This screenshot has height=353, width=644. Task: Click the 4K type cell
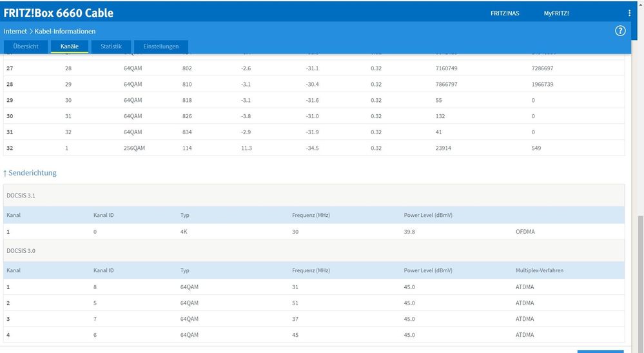[184, 232]
